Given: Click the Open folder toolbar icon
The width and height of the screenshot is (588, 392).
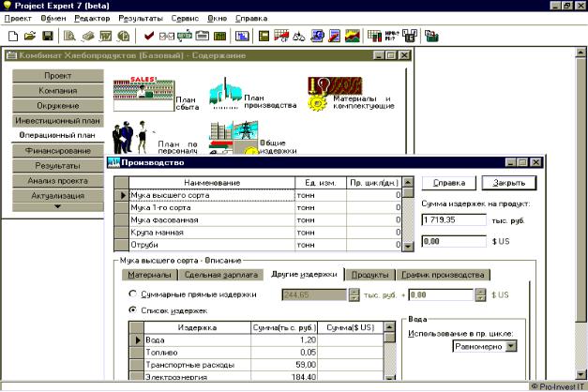Looking at the screenshot, I should pos(30,36).
